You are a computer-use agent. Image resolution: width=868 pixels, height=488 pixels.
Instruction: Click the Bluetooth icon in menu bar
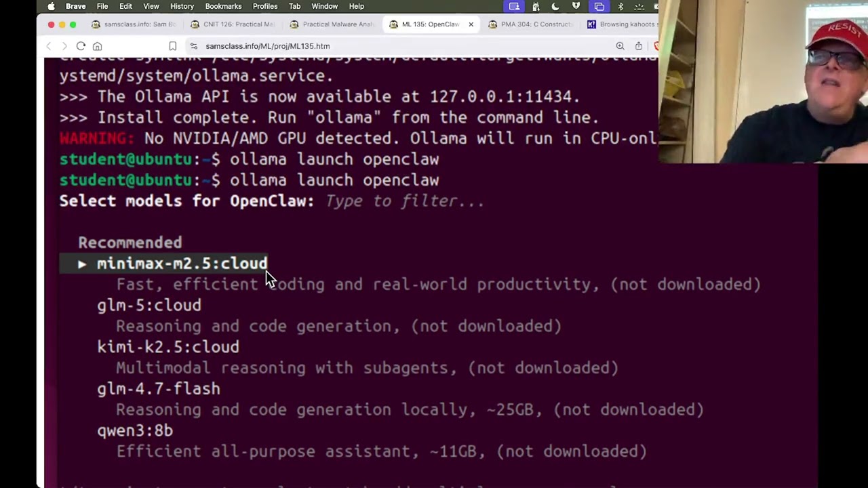click(x=620, y=6)
